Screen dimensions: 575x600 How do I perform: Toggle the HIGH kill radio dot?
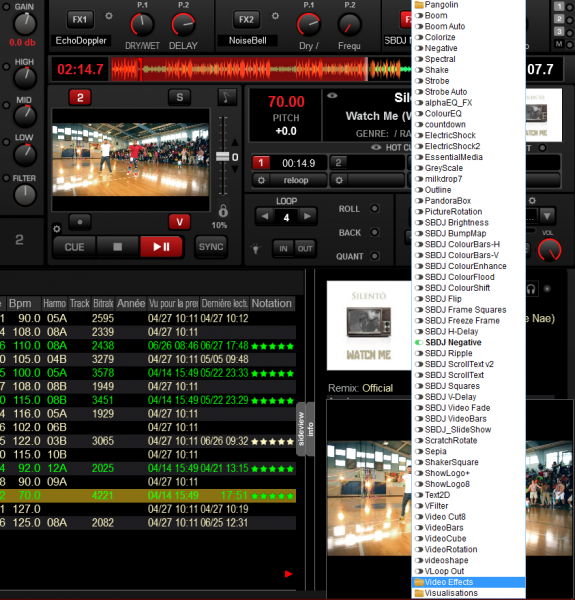click(6, 67)
